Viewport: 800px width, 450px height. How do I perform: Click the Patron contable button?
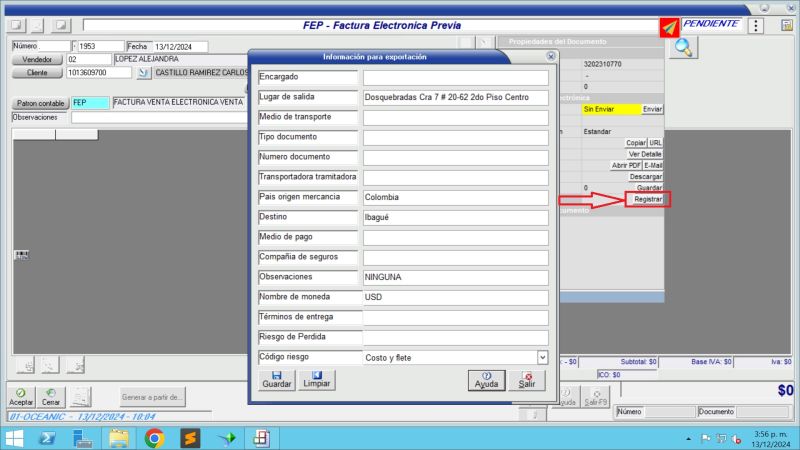39,103
